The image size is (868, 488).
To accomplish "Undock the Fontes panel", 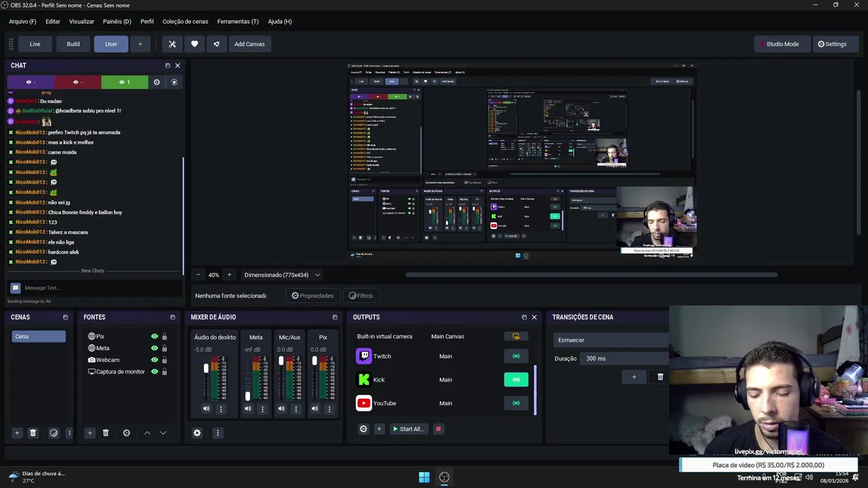I will tap(172, 317).
